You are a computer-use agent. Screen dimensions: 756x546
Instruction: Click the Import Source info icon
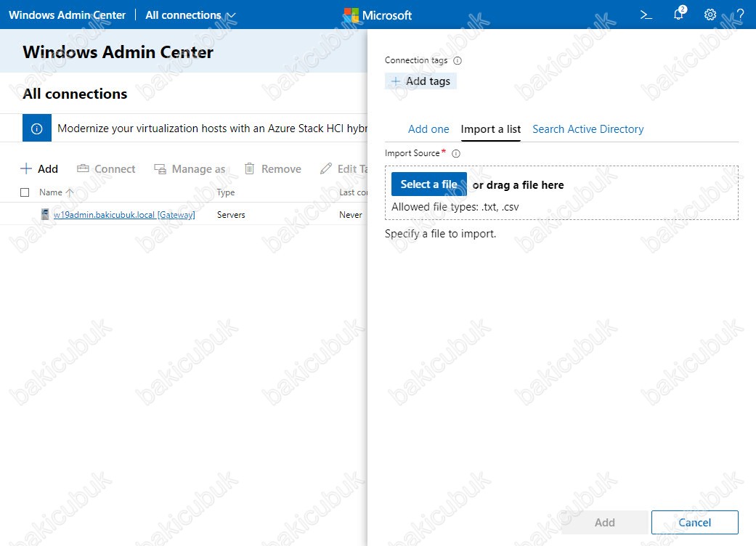coord(455,154)
